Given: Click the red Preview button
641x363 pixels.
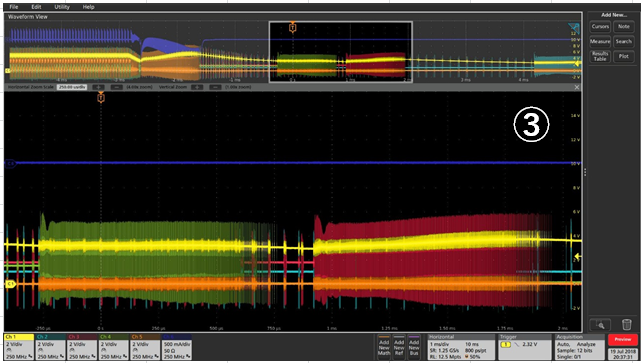Looking at the screenshot, I should [623, 339].
